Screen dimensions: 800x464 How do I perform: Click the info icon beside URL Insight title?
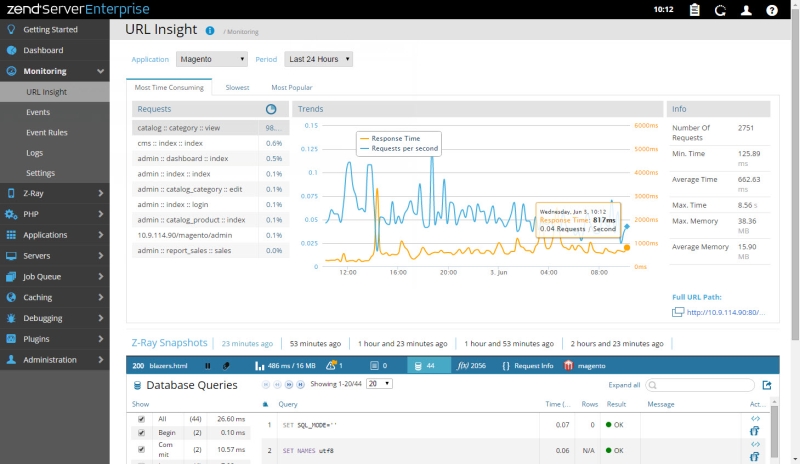coord(210,31)
